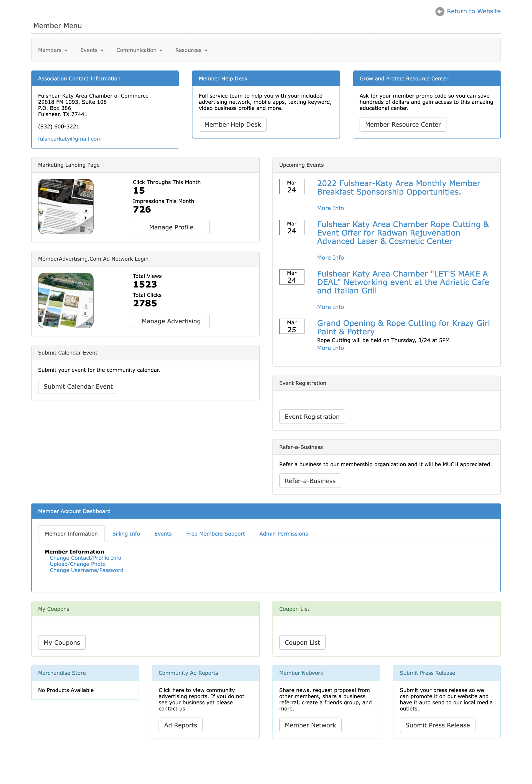The image size is (532, 784).
Task: Click the Submit Calendar Event button
Action: (78, 386)
